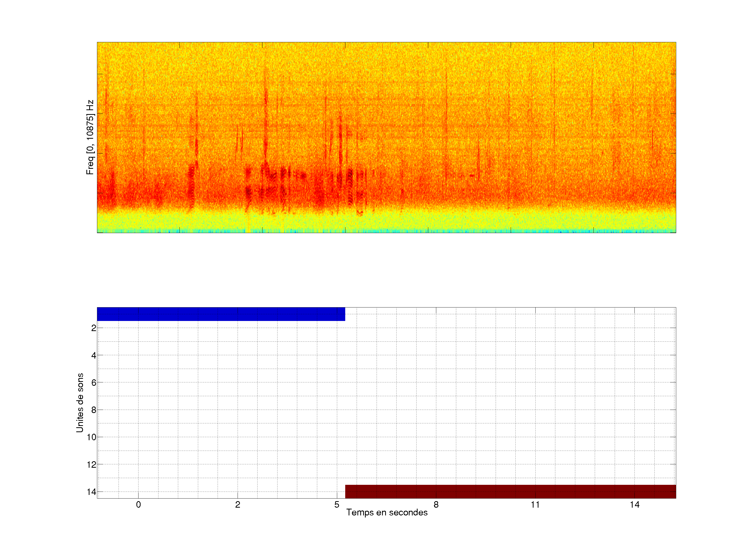Click the time axis tick label 5

pos(337,505)
